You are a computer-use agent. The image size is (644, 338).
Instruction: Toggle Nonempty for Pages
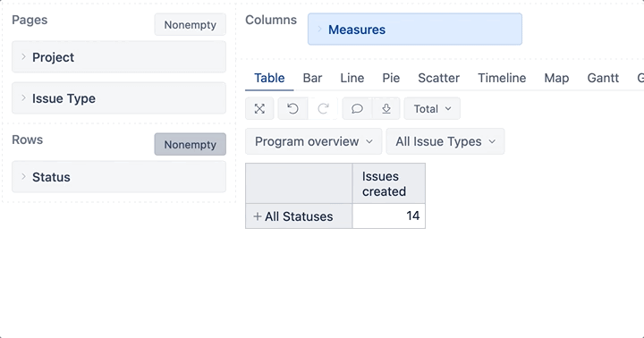pos(191,25)
